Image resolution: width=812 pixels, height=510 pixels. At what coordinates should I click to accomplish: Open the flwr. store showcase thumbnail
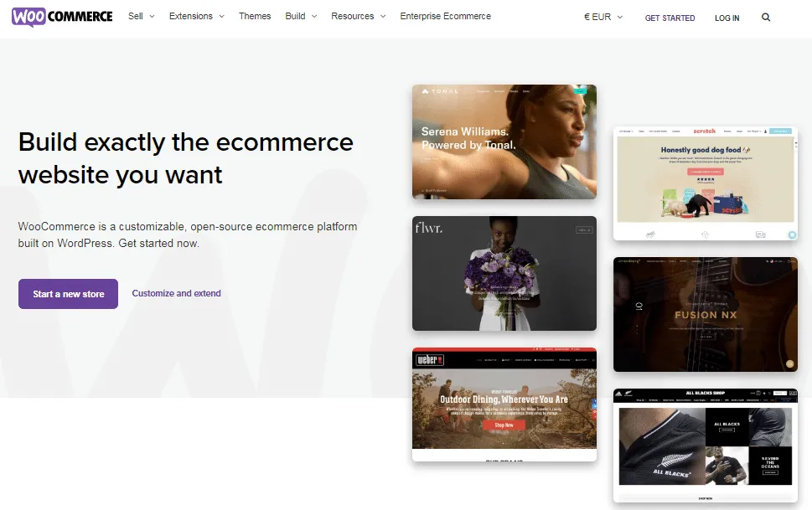tap(504, 273)
